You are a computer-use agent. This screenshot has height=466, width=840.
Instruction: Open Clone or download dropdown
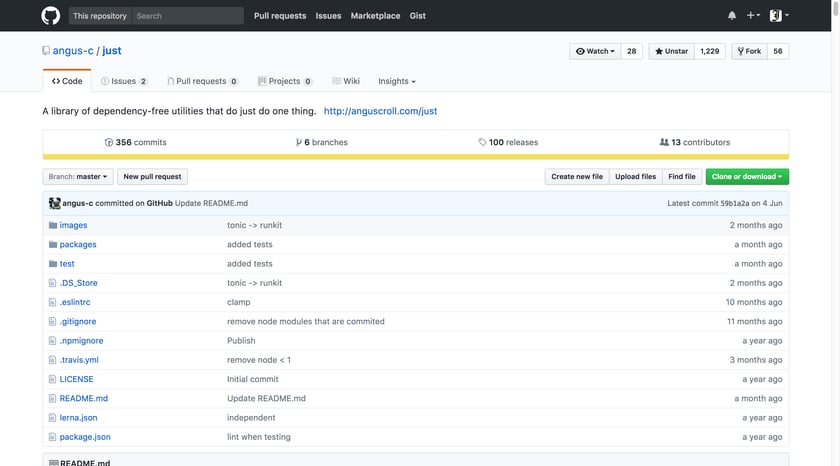tap(747, 177)
